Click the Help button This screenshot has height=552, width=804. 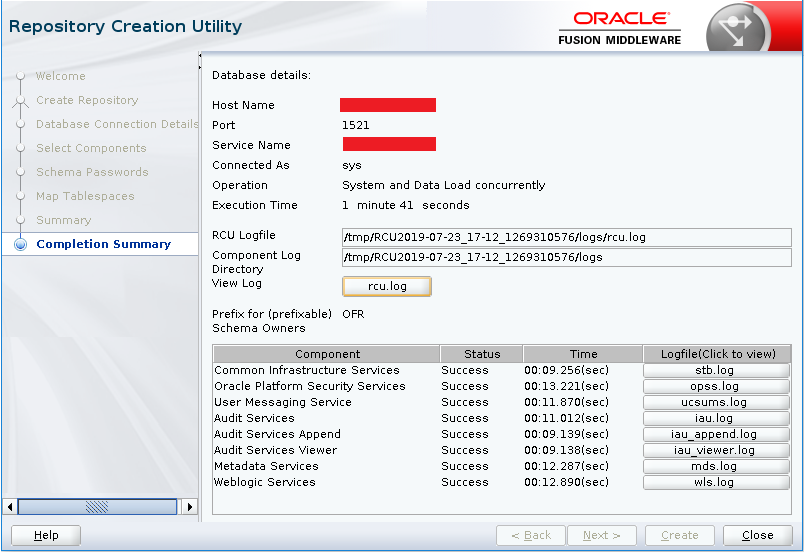pyautogui.click(x=46, y=535)
